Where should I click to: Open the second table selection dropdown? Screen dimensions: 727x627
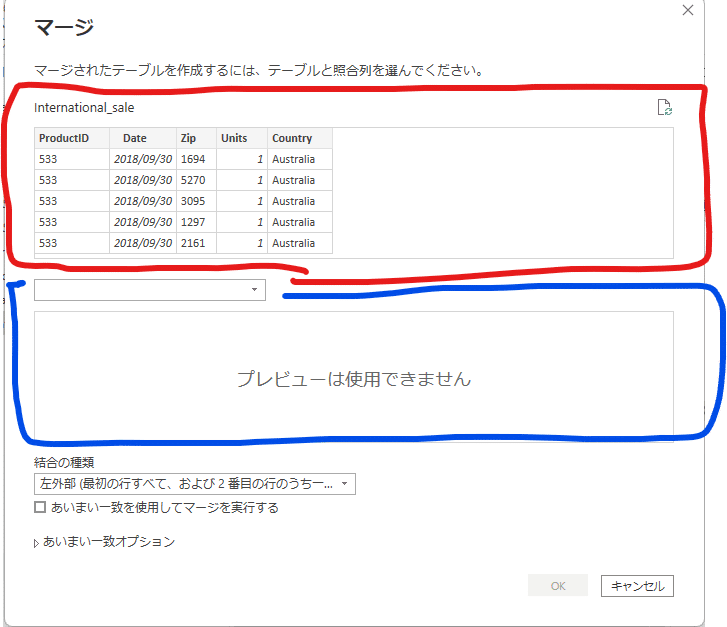pyautogui.click(x=150, y=290)
